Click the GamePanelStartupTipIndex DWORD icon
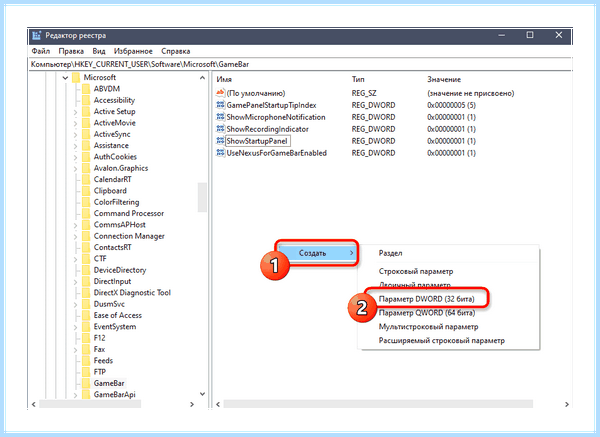600x437 pixels. click(220, 105)
